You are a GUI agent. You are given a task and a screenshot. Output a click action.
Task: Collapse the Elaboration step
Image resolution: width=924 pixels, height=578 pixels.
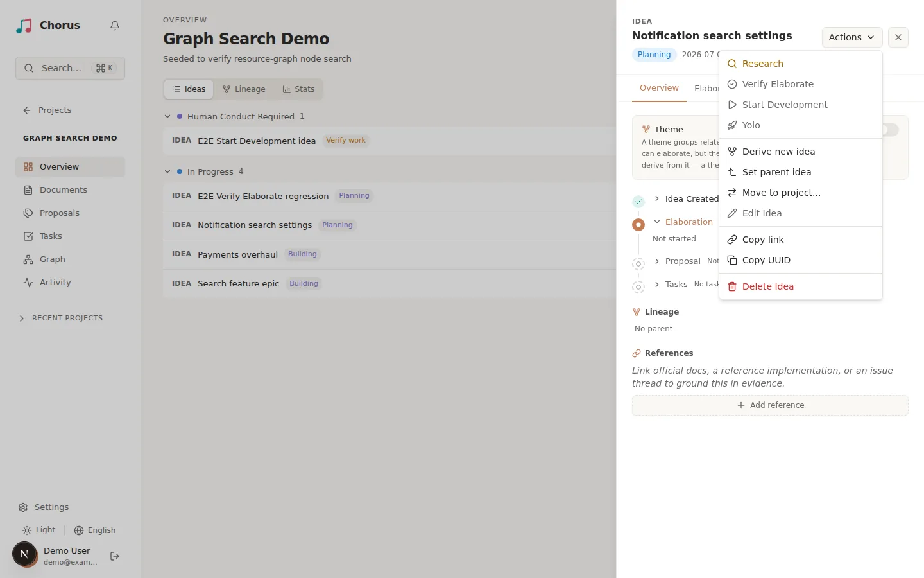coord(657,222)
